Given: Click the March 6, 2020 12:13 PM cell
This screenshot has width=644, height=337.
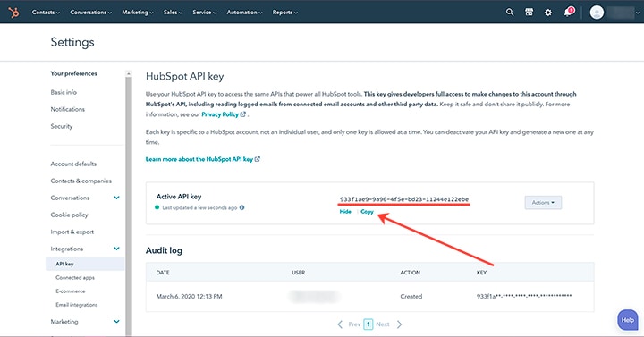Looking at the screenshot, I should (190, 297).
